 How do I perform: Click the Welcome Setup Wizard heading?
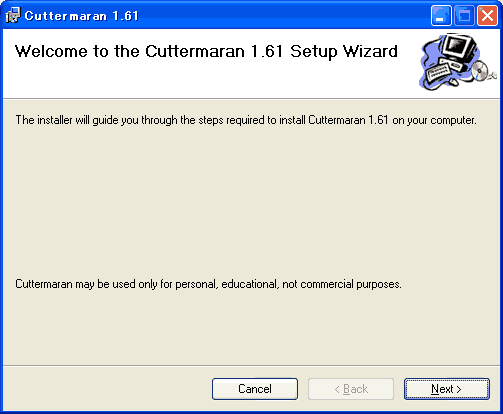pos(206,51)
